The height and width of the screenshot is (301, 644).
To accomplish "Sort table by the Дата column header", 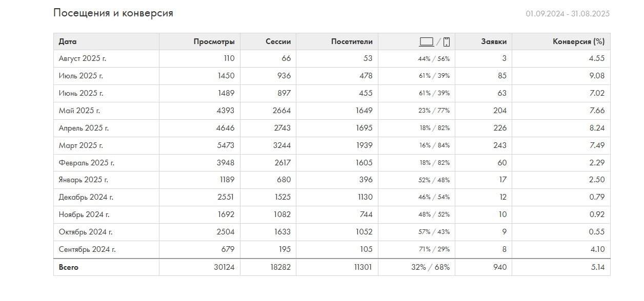I will coord(68,42).
